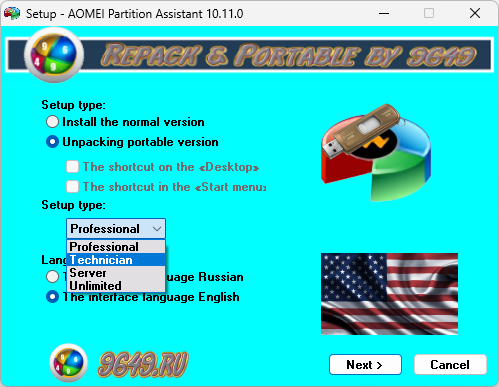Click the Cancel button

(x=450, y=365)
